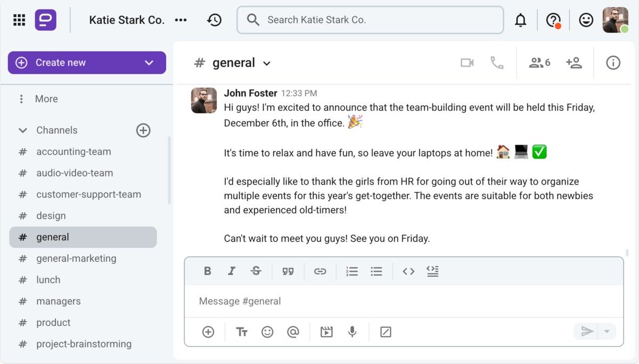Insert a code block in message

coord(432,271)
